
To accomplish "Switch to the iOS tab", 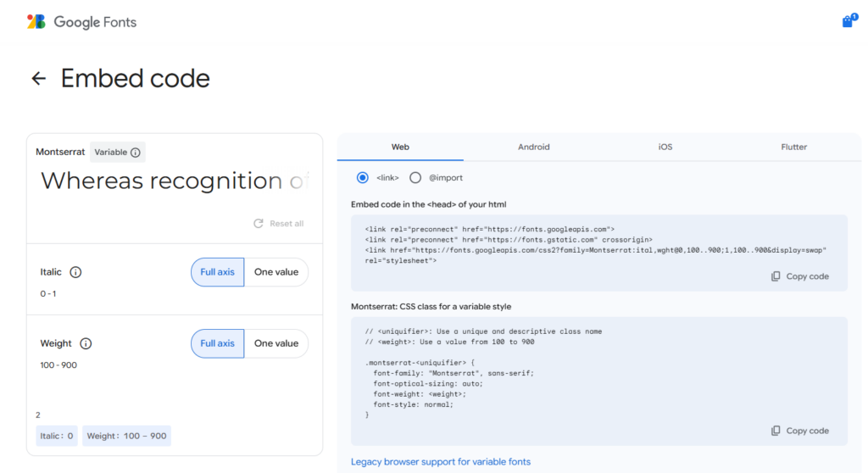I will 665,147.
